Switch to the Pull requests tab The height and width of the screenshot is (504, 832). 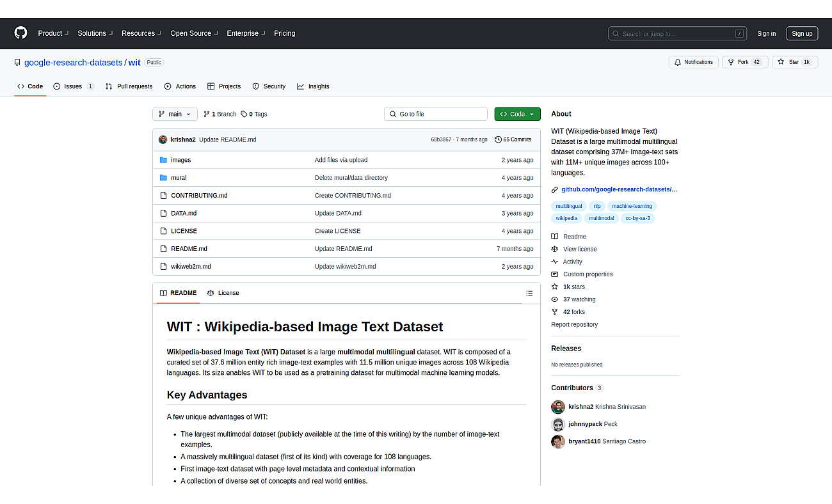coord(129,86)
